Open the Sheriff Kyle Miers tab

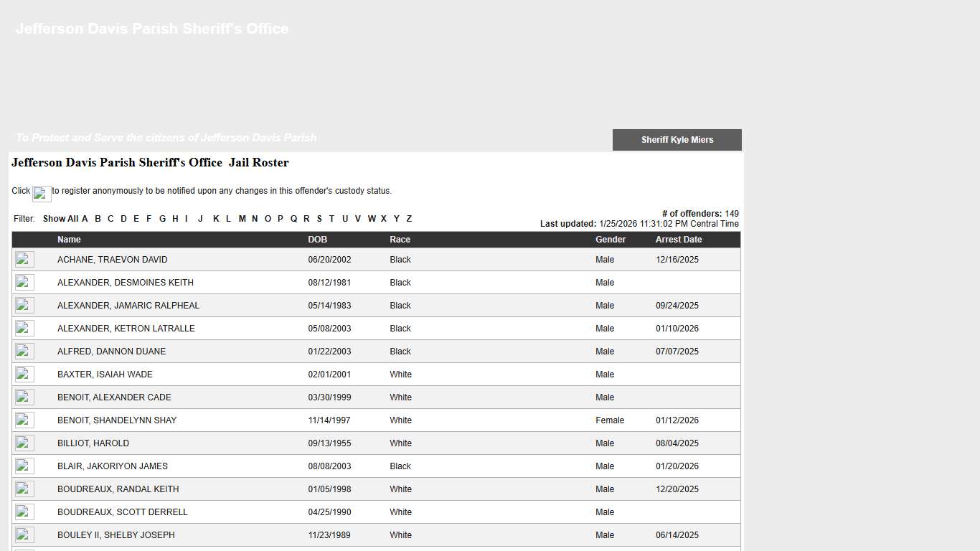[x=677, y=140]
